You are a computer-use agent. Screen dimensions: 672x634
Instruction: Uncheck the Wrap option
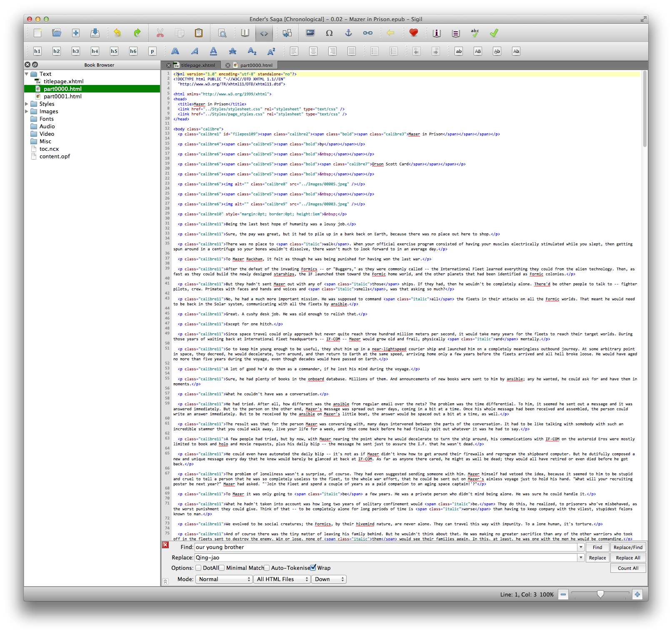click(313, 568)
